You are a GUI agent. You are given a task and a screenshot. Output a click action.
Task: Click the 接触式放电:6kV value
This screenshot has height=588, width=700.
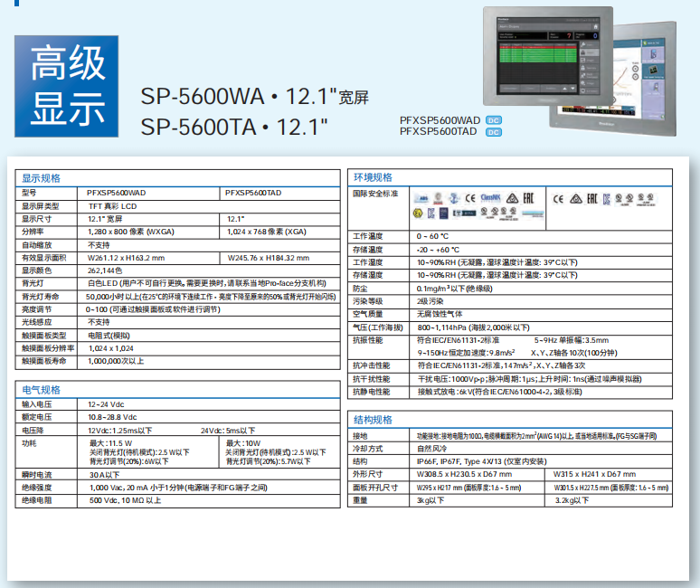click(499, 392)
